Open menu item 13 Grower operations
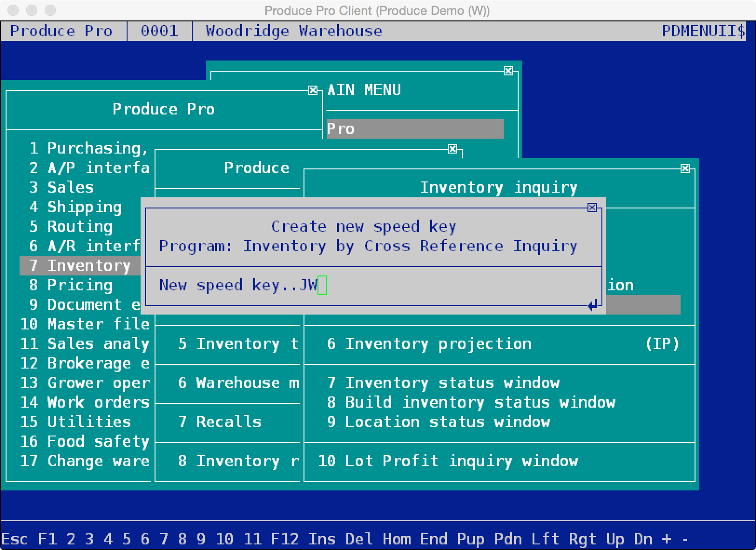Screen dimensions: 756x550 pos(85,383)
